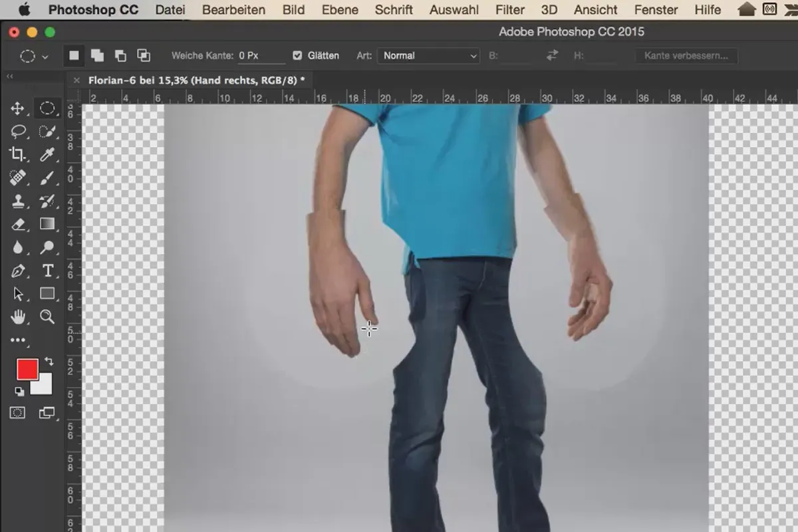This screenshot has width=798, height=532.
Task: Uncheck the Glätten checkbox
Action: (297, 56)
